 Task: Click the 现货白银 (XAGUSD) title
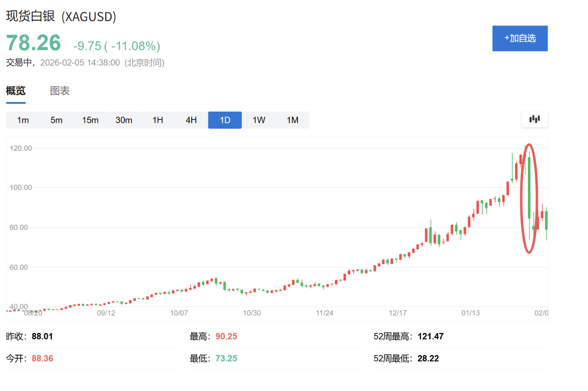61,16
